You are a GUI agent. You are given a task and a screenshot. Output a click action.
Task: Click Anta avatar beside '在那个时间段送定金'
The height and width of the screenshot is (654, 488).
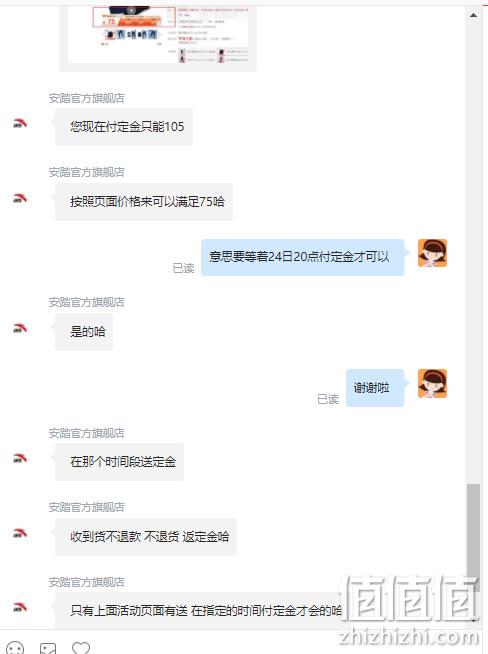click(20, 458)
